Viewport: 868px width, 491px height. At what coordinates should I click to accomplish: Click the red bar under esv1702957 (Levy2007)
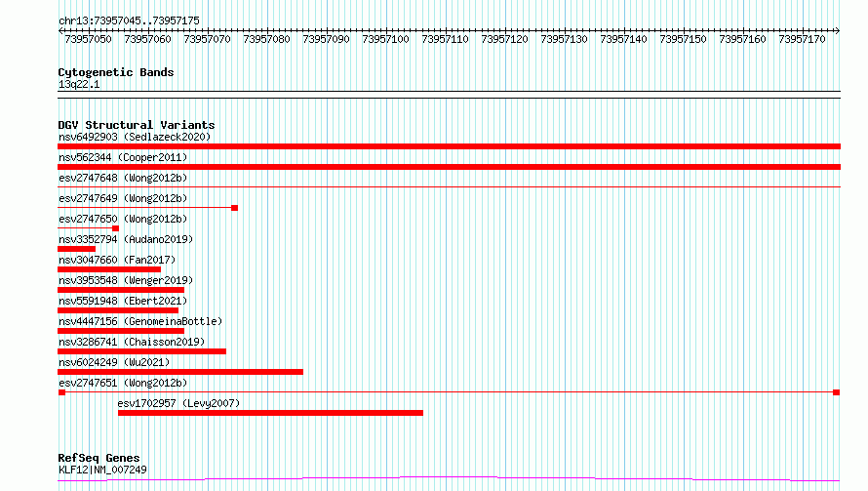270,413
